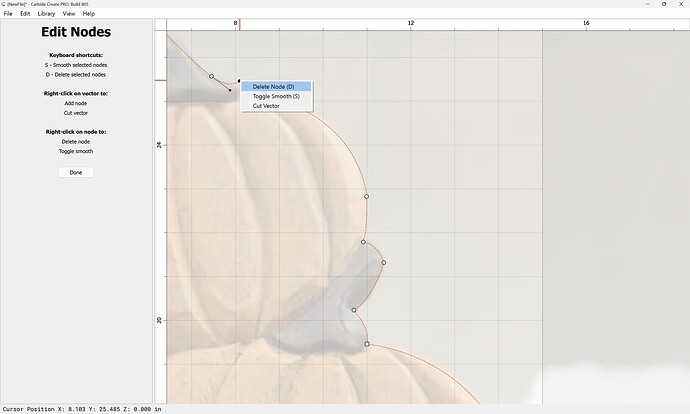Choose Toggle Smooth (S) from context menu
The width and height of the screenshot is (690, 414).
click(x=276, y=96)
